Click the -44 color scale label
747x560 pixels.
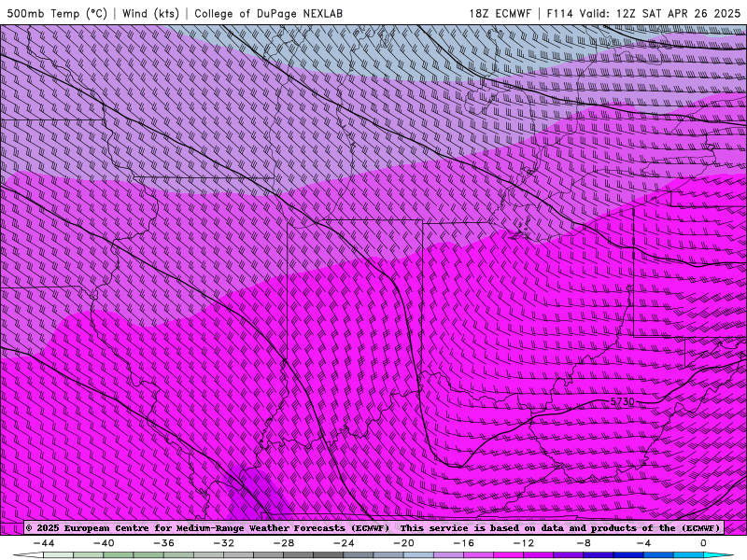(x=44, y=543)
